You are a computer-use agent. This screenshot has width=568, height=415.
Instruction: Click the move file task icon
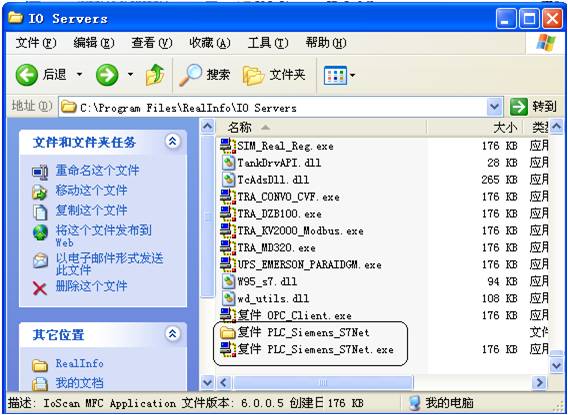point(40,192)
